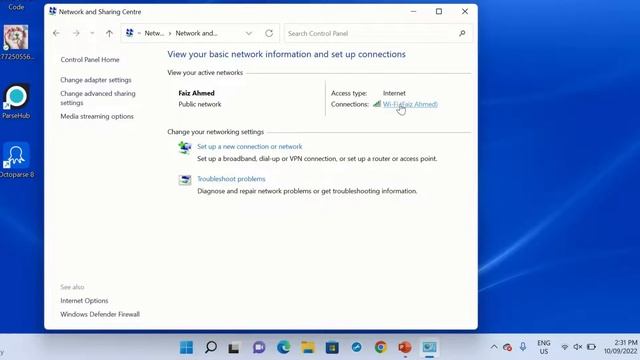Click the search magnifier icon in Control Panel
Image resolution: width=640 pixels, height=360 pixels.
click(x=462, y=33)
